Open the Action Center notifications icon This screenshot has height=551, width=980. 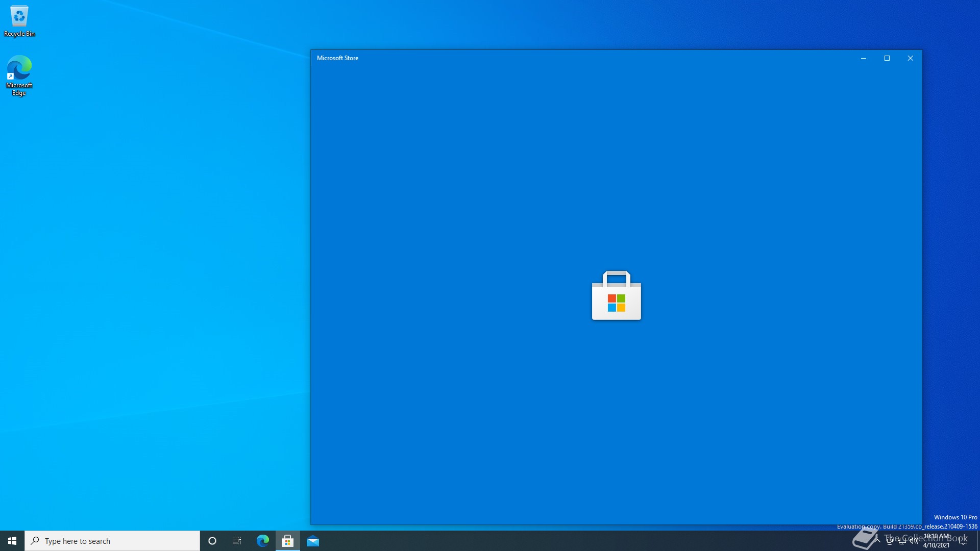click(963, 541)
